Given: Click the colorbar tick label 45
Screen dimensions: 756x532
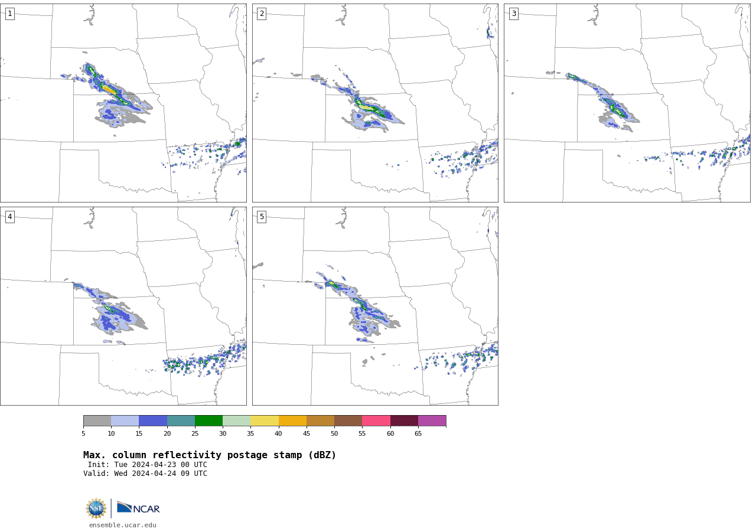Looking at the screenshot, I should [x=307, y=434].
